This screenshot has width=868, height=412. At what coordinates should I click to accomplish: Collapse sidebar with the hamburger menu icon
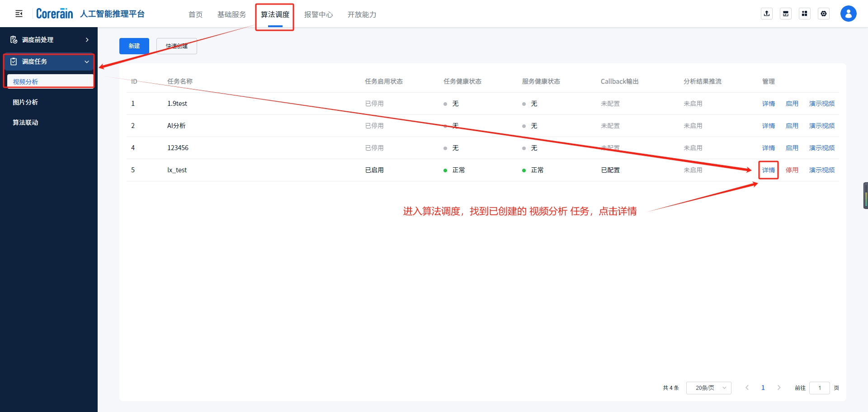tap(19, 14)
